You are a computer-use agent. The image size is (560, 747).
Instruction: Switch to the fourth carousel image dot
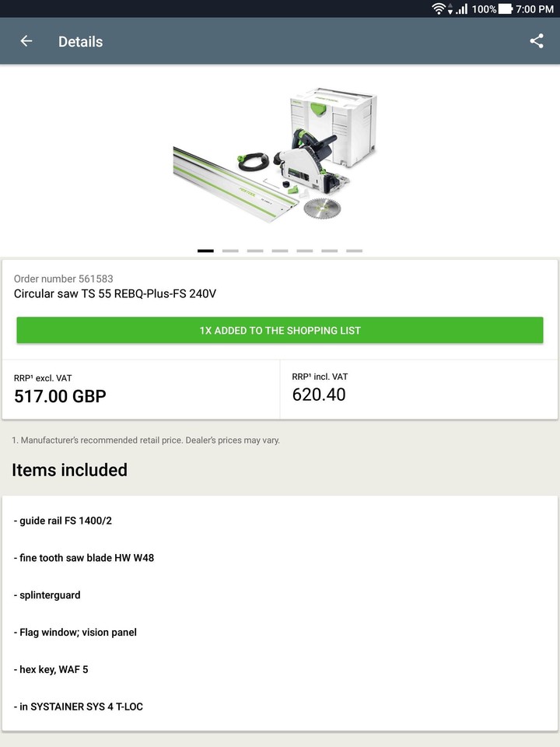(280, 251)
